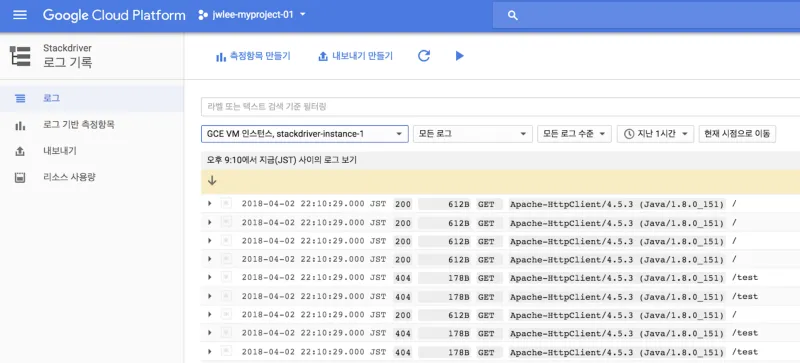Open the 모든 로그 dropdown
The height and width of the screenshot is (363, 800).
tap(472, 134)
